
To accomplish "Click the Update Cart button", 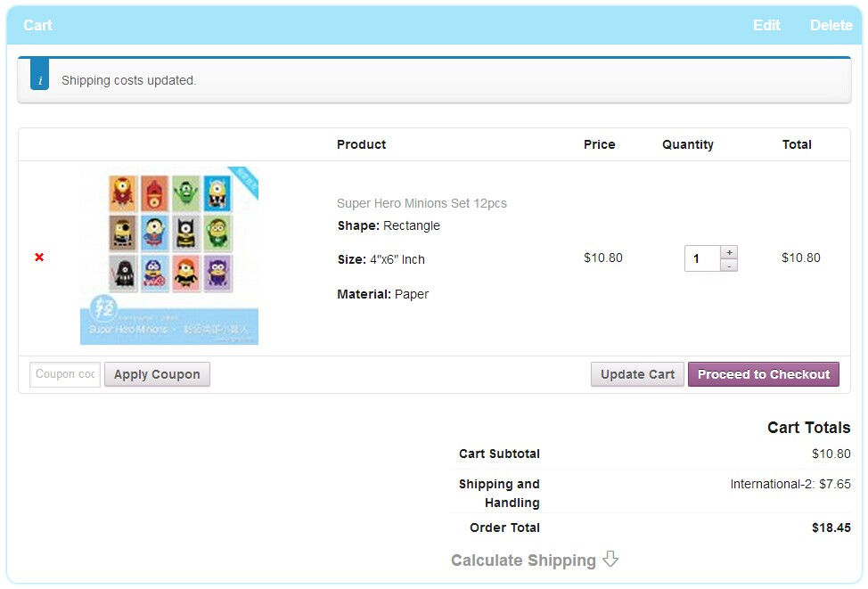I will click(x=637, y=375).
